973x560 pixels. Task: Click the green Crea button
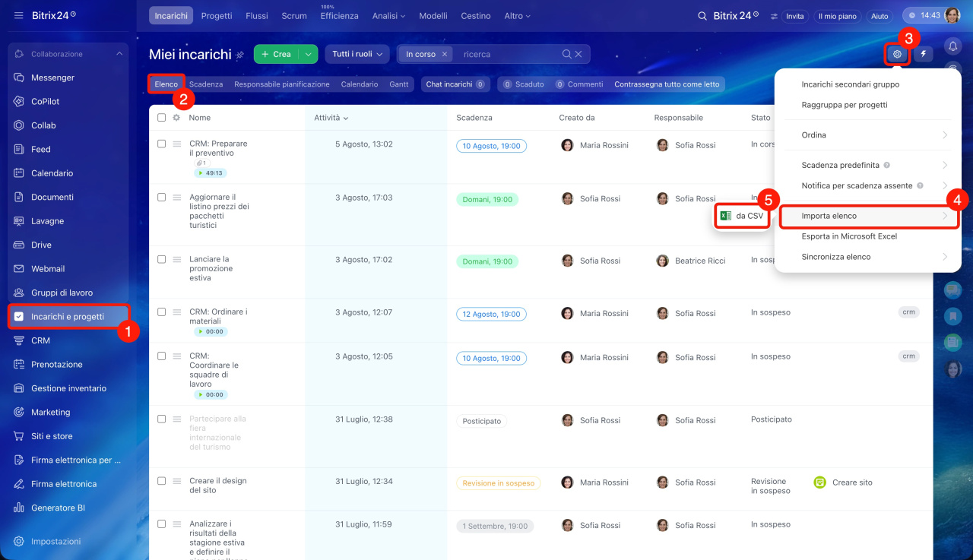(277, 54)
